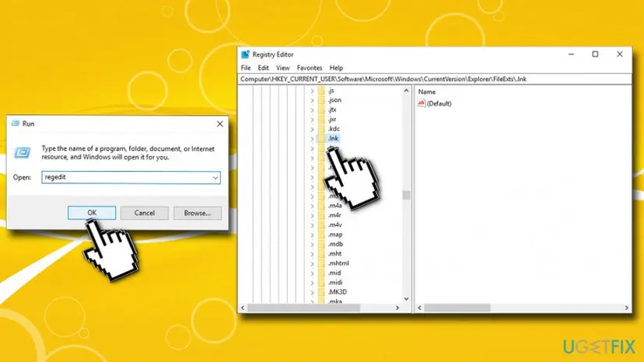The image size is (644, 362).
Task: Click the Run title bar icon
Action: (x=16, y=124)
